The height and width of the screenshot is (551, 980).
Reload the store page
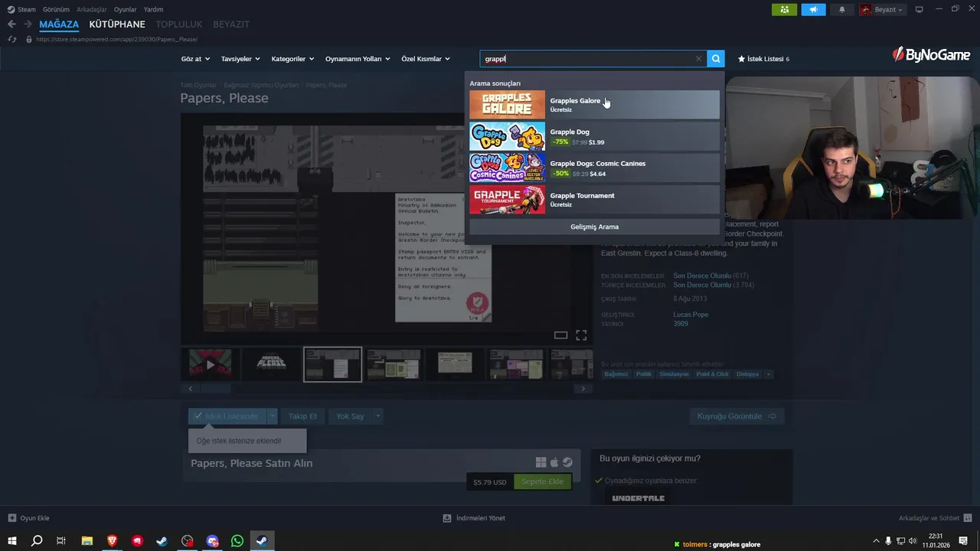coord(11,39)
